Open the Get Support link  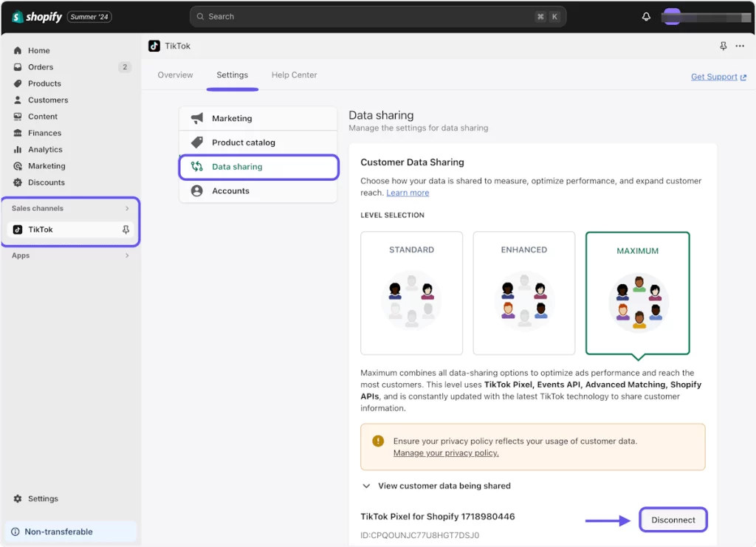718,77
